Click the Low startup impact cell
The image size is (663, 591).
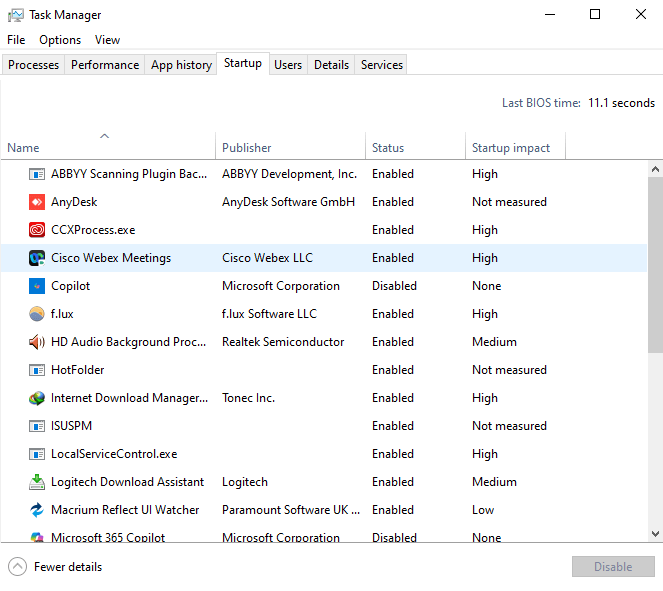tap(483, 510)
